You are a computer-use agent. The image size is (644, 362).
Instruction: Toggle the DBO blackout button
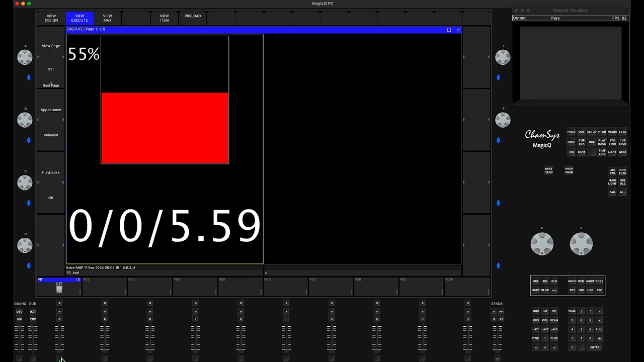coord(19,312)
